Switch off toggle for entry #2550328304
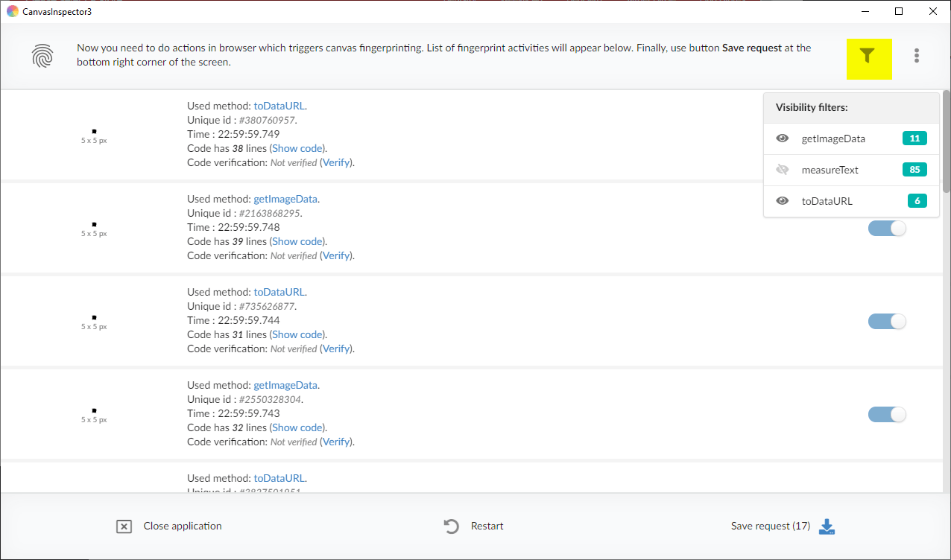Screen dimensions: 951x560 (887, 415)
